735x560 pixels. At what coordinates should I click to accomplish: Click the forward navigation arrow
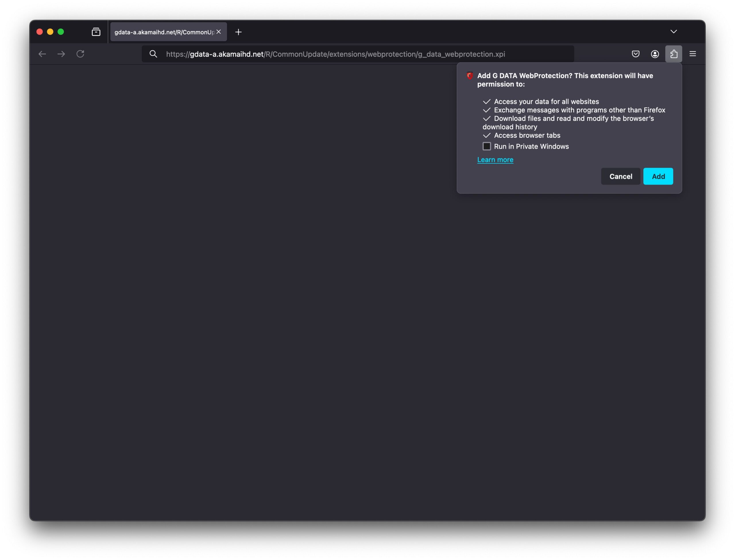coord(61,54)
